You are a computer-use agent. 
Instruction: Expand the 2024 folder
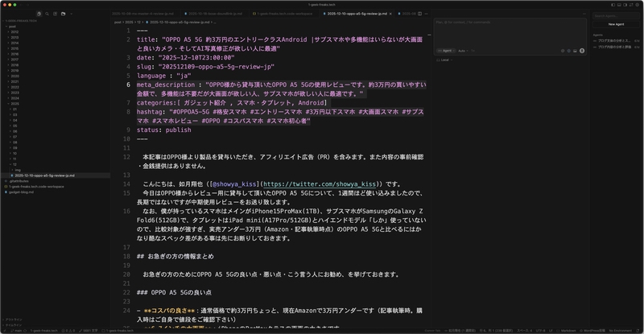[x=14, y=98]
